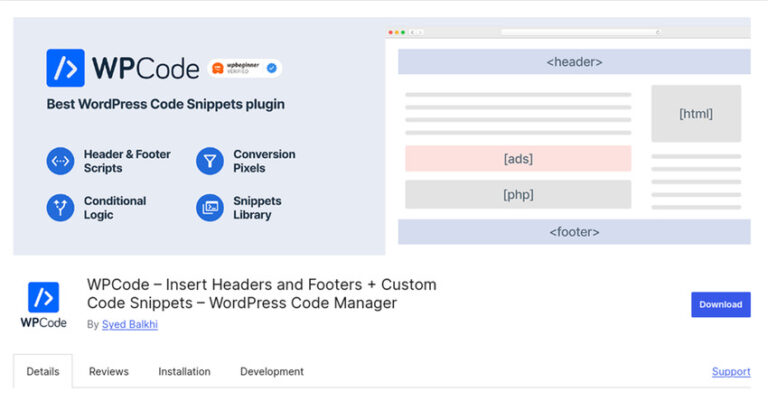This screenshot has width=768, height=401.
Task: Go to the Development tab
Action: pyautogui.click(x=272, y=371)
